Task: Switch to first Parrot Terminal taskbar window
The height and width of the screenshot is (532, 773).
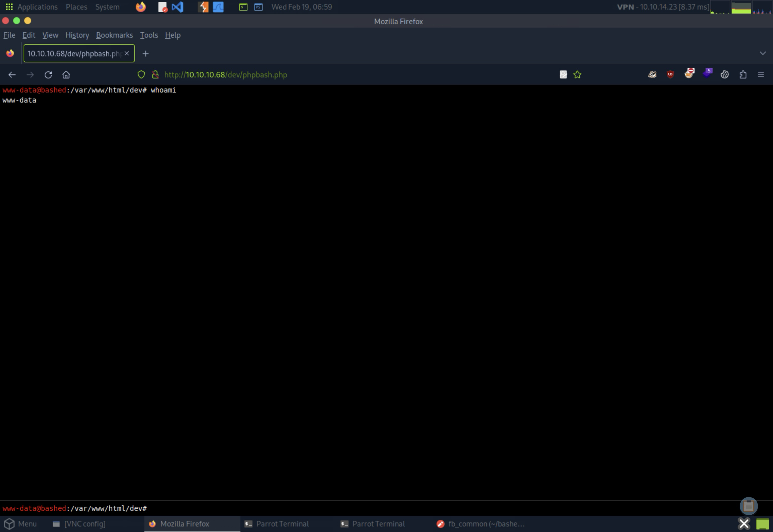Action: (x=276, y=524)
